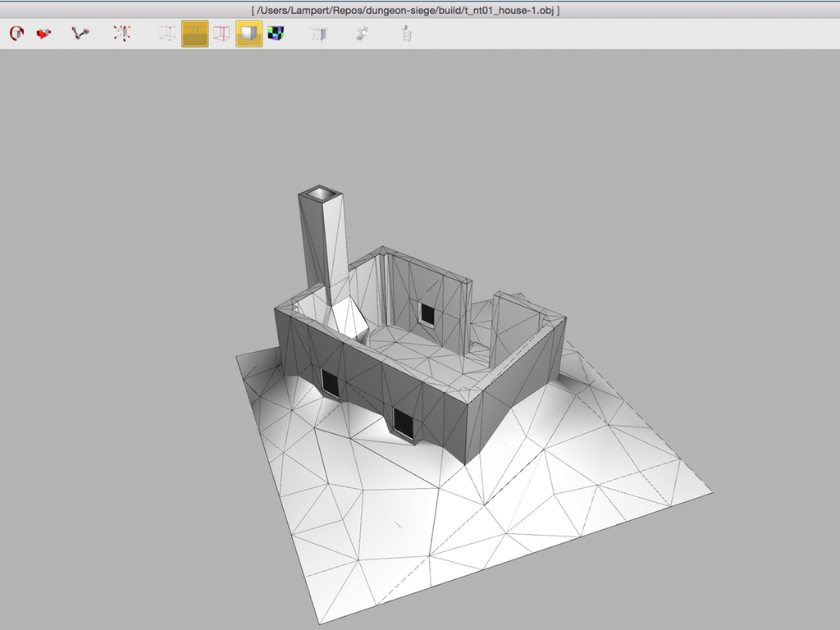Click the exploded cube with red arrows icon
This screenshot has height=630, width=840.
point(121,34)
